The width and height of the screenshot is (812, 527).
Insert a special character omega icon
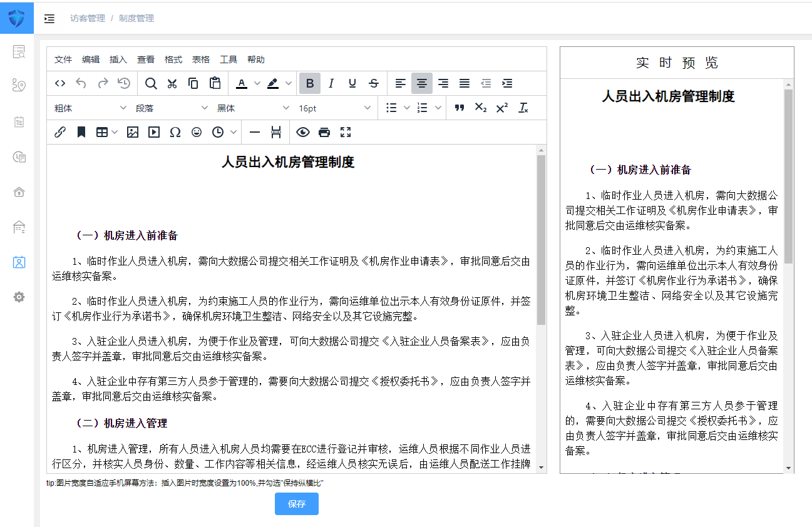(x=175, y=132)
